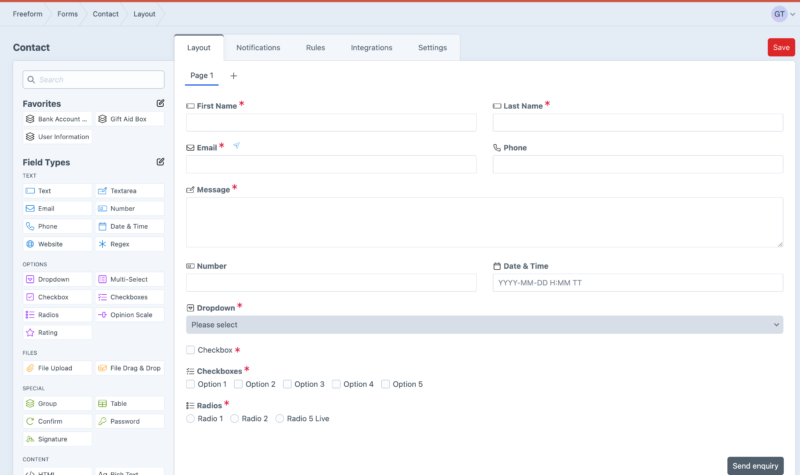Open the Contact breadcrumb link
The width and height of the screenshot is (800, 475).
pyautogui.click(x=106, y=14)
